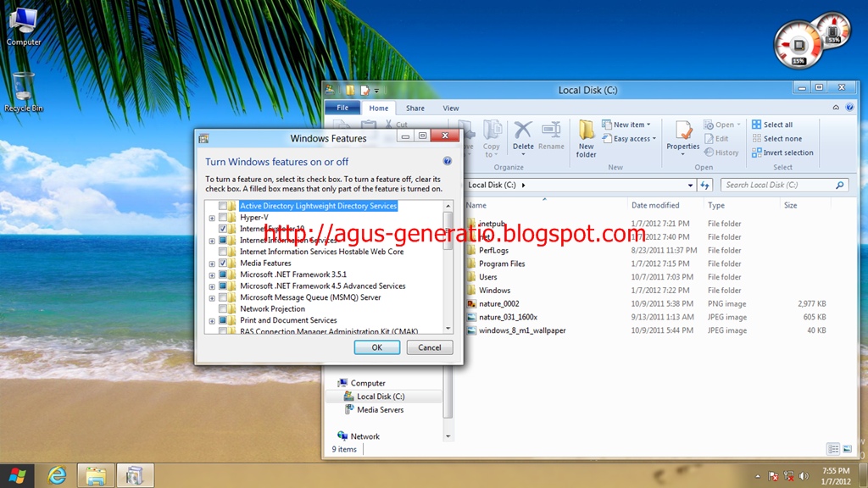This screenshot has height=488, width=868.
Task: Expand .NET Framework 4.5 Advanced Services node
Action: pyautogui.click(x=212, y=286)
